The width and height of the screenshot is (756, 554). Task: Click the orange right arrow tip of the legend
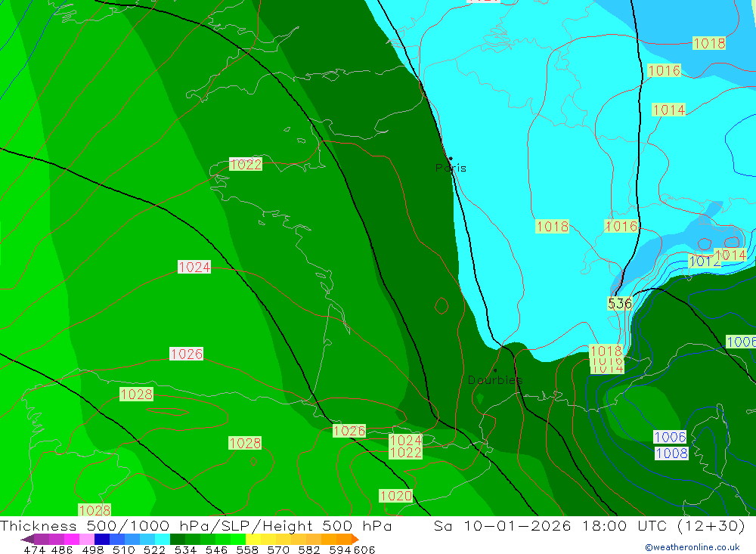pyautogui.click(x=355, y=539)
